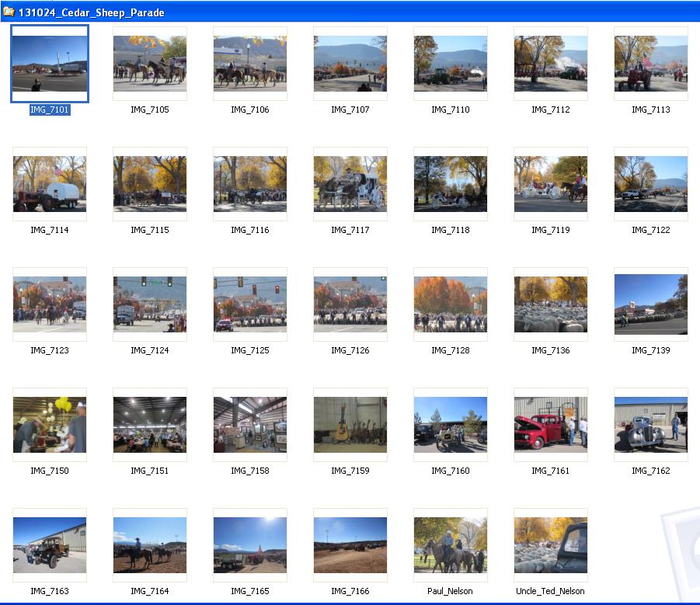Select the Paul_Nelson thumbnail
Image resolution: width=700 pixels, height=605 pixels.
pos(451,545)
